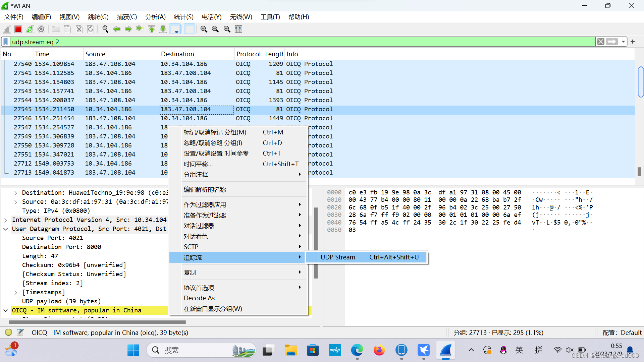Image resolution: width=644 pixels, height=362 pixels.
Task: Zoom in the packet list text
Action: [x=204, y=29]
